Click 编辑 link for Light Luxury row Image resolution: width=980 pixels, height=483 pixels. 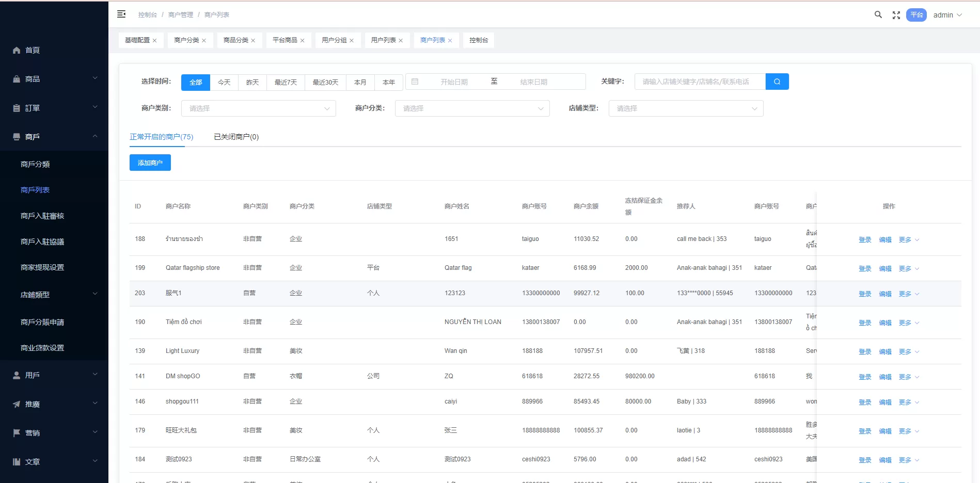[x=885, y=352]
